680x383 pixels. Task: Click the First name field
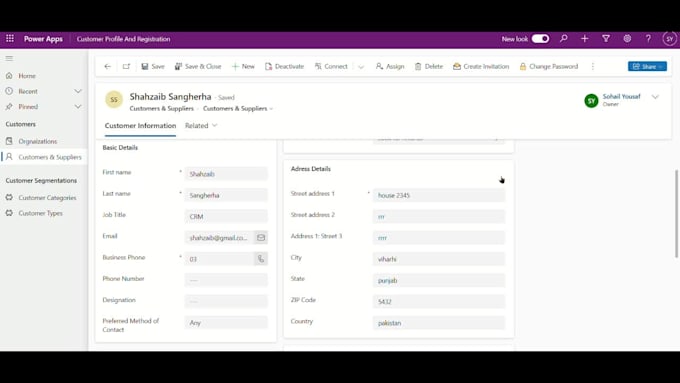[226, 174]
